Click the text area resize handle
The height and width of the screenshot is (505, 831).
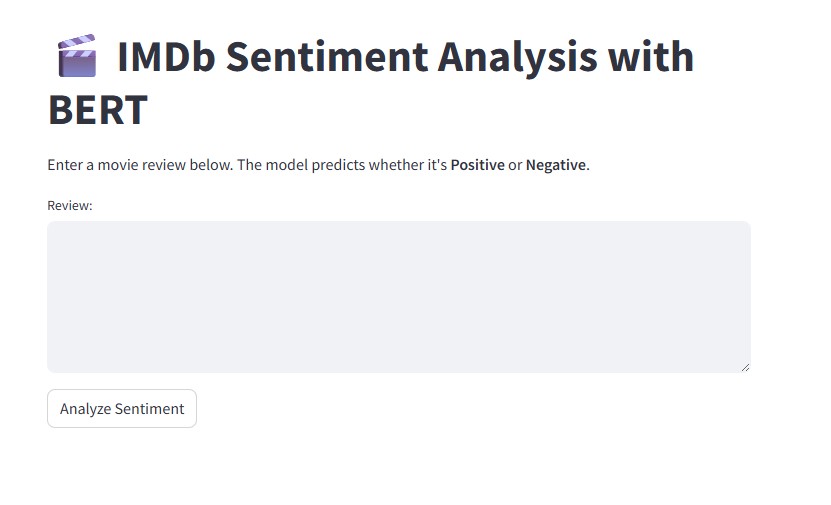point(745,367)
